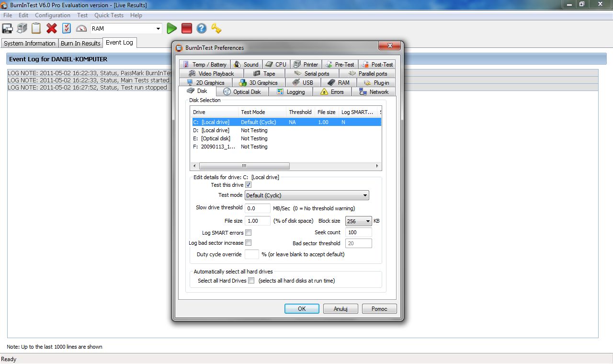The height and width of the screenshot is (364, 613).
Task: Click the File size input field
Action: click(258, 221)
